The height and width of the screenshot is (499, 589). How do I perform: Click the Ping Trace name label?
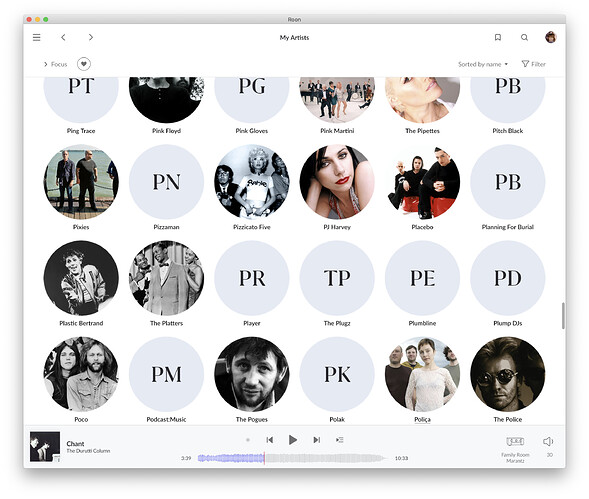(81, 131)
